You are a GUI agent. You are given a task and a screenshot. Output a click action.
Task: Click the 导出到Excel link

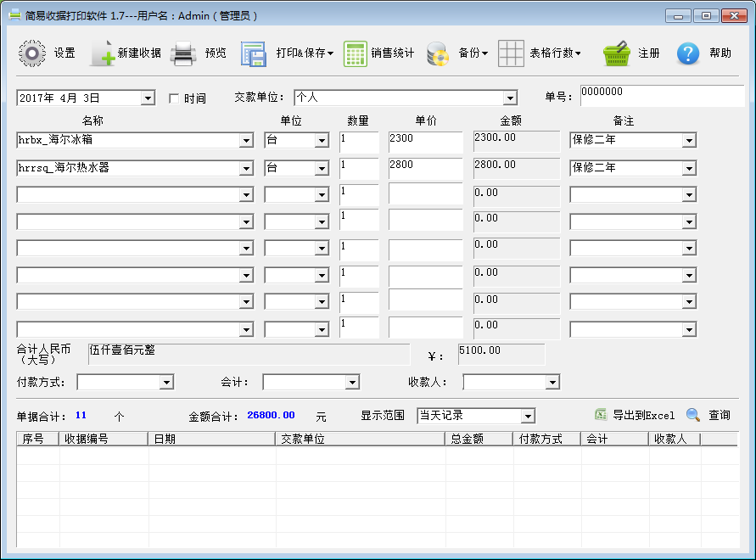[x=643, y=415]
